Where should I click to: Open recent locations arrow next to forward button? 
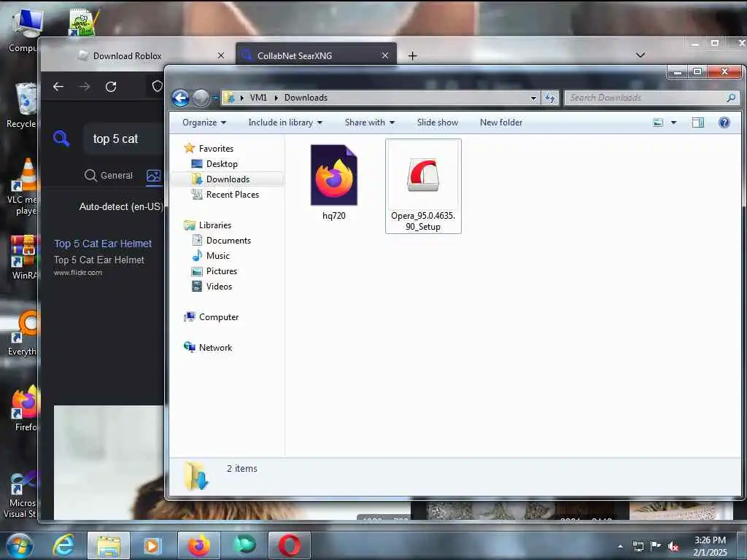click(x=214, y=98)
